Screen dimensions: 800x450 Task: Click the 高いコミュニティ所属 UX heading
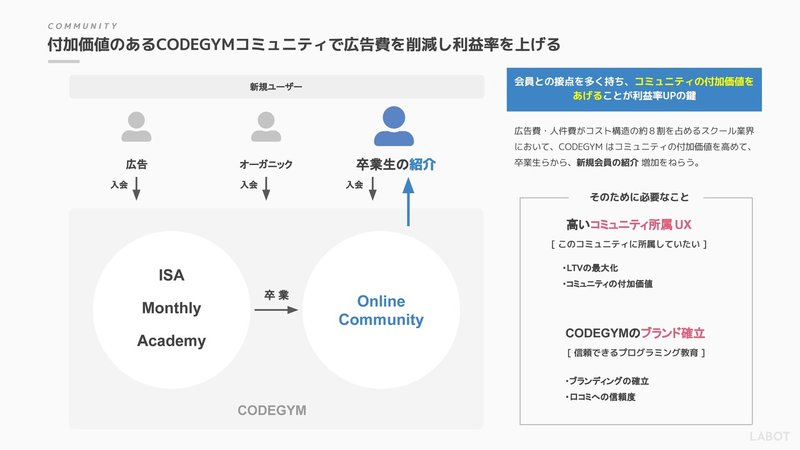pos(629,224)
